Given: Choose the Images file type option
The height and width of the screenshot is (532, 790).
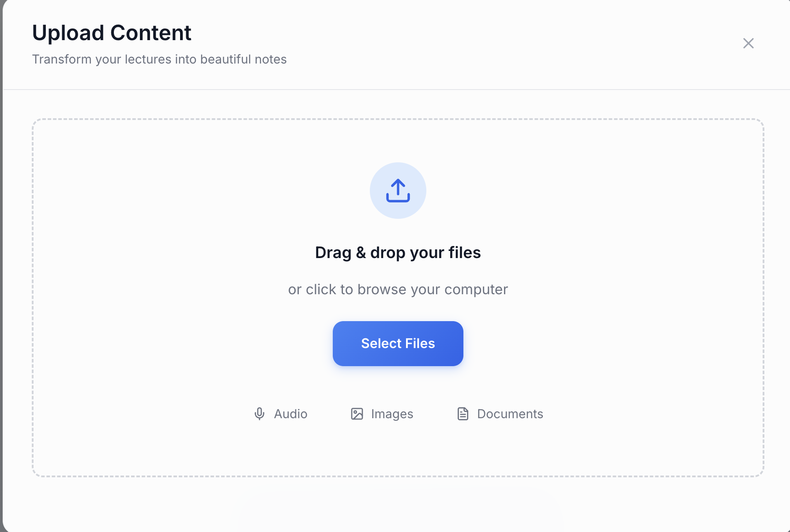Looking at the screenshot, I should (382, 414).
